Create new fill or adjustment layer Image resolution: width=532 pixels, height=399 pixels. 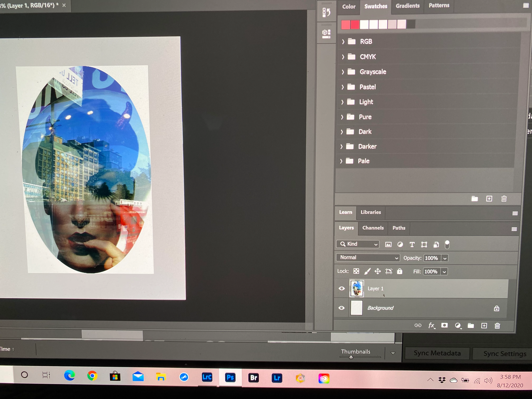[458, 325]
